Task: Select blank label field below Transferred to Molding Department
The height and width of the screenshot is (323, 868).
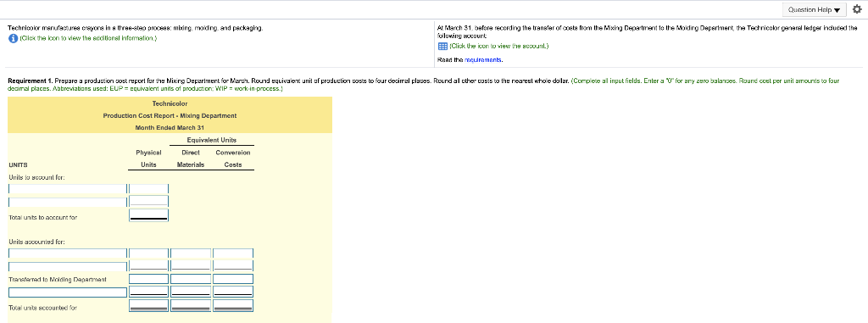Action: point(68,292)
